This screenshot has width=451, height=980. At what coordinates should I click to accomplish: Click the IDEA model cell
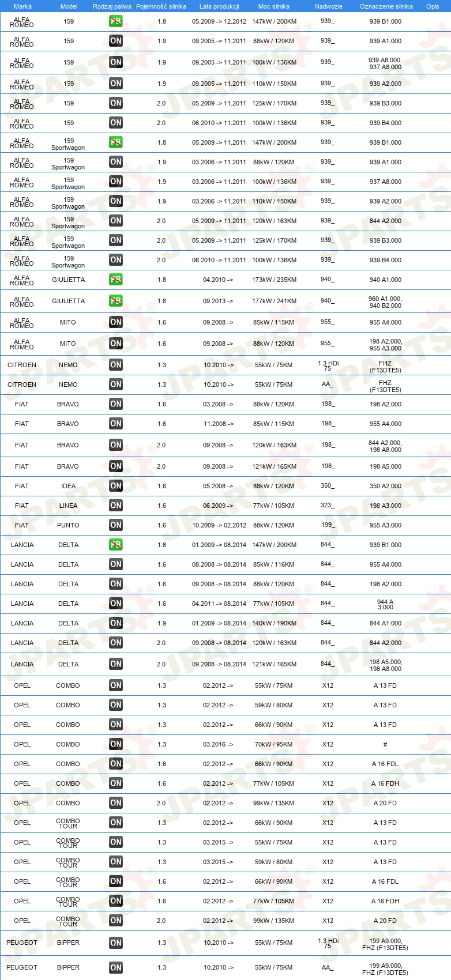click(x=68, y=486)
